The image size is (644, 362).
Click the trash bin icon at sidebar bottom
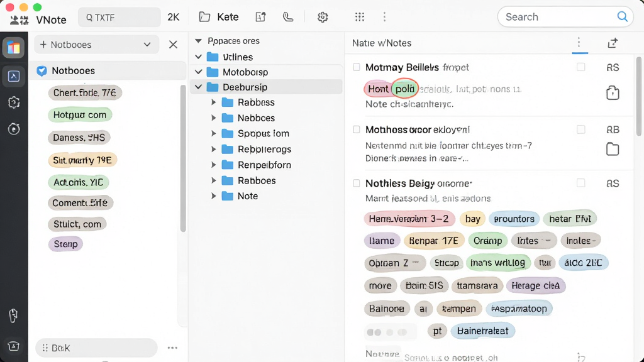pyautogui.click(x=14, y=346)
